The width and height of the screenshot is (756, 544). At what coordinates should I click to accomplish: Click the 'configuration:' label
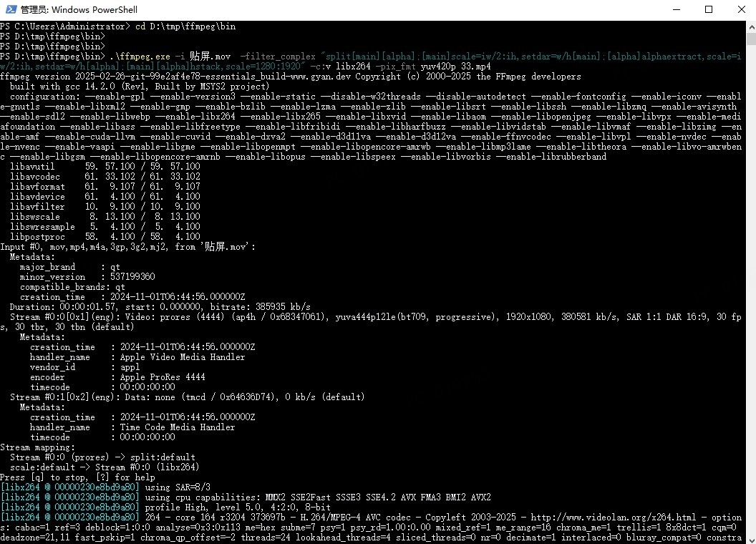coord(45,97)
